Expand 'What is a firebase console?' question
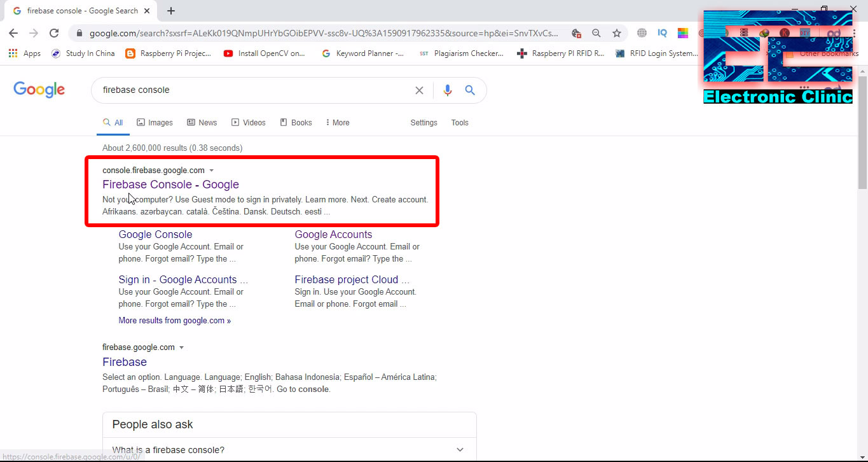This screenshot has width=868, height=462. [x=289, y=450]
